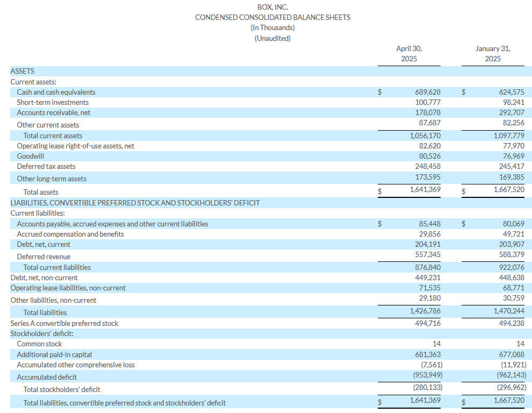Click the "Current assets:" label
This screenshot has width=532, height=413.
point(33,82)
